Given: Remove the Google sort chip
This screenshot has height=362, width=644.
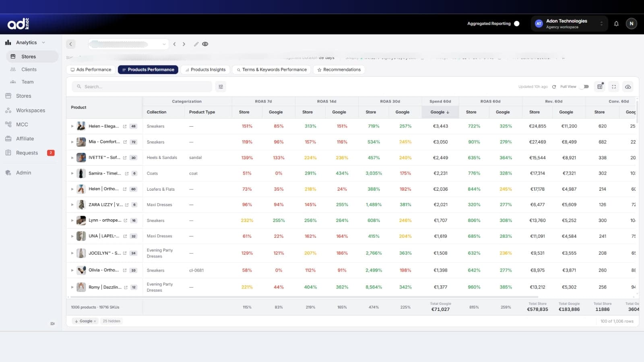Looking at the screenshot, I should tap(95, 321).
